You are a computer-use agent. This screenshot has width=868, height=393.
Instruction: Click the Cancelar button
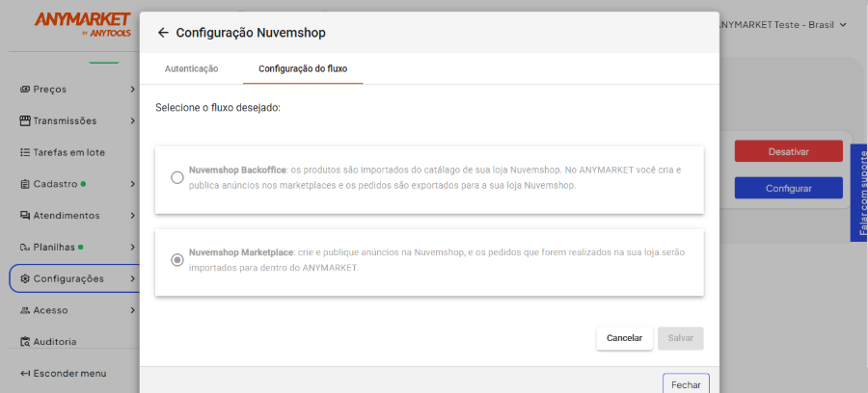624,338
